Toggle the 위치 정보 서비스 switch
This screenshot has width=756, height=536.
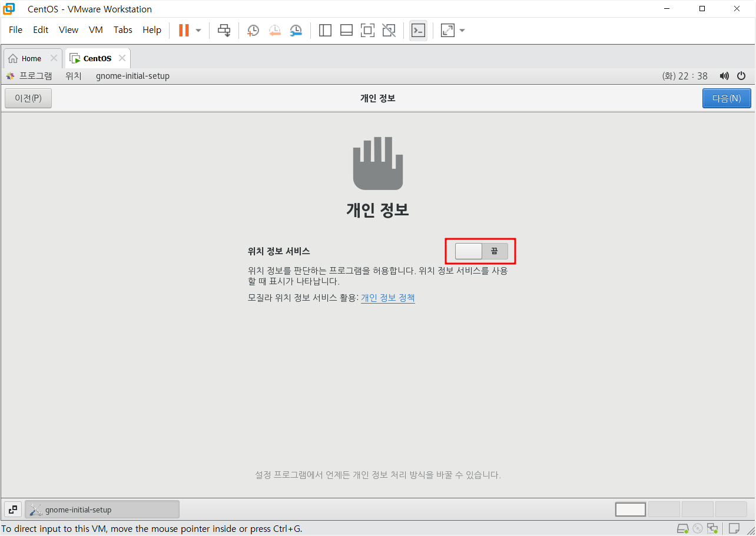481,251
